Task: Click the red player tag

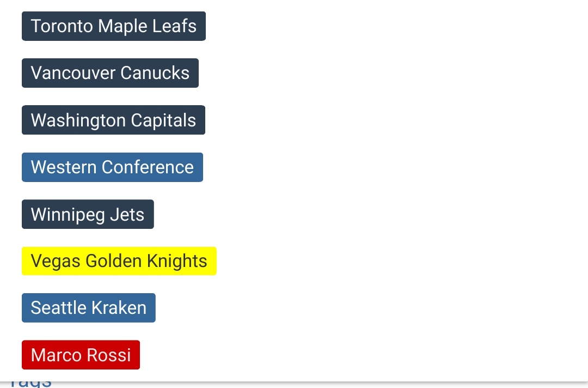Action: (81, 355)
